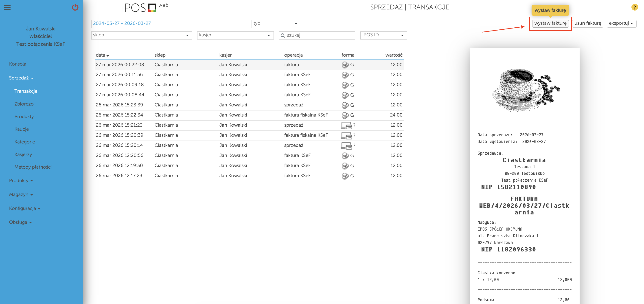Click the date range input field

point(167,24)
